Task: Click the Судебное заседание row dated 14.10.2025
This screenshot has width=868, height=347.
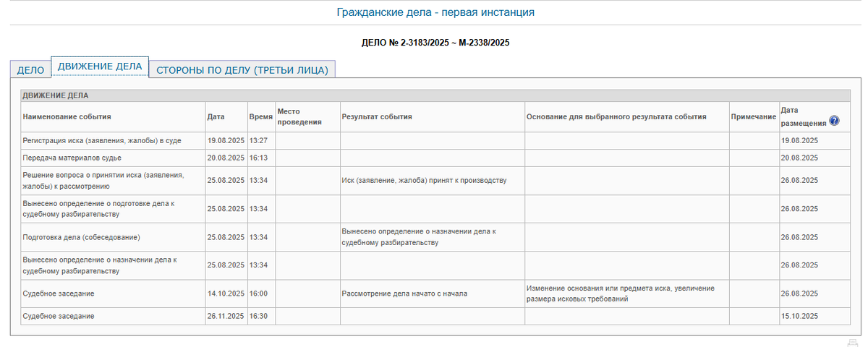Action: click(436, 294)
